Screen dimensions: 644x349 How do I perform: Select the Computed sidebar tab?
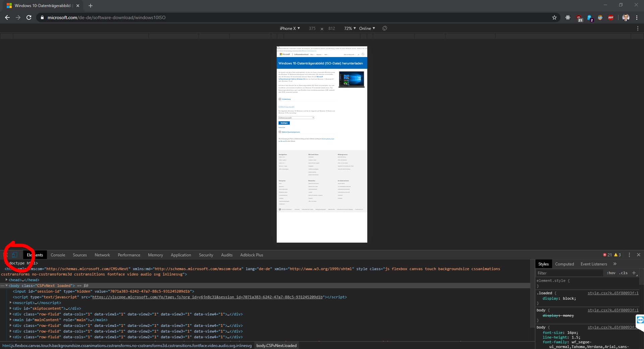(565, 264)
